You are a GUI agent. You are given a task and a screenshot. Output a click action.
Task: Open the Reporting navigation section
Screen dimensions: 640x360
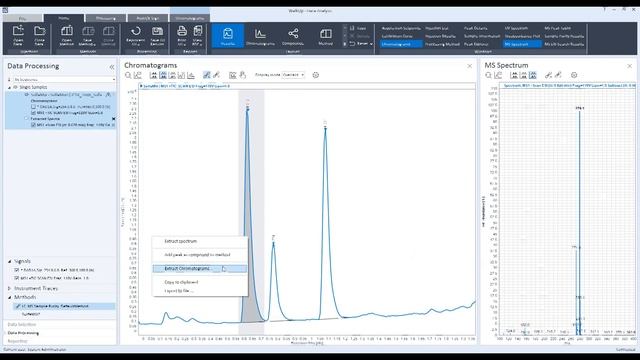[18, 341]
